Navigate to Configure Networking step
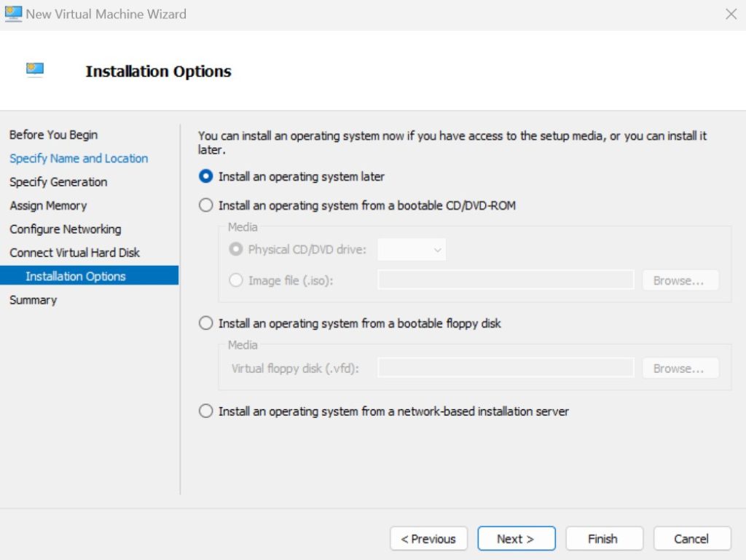746x560 pixels. (66, 229)
